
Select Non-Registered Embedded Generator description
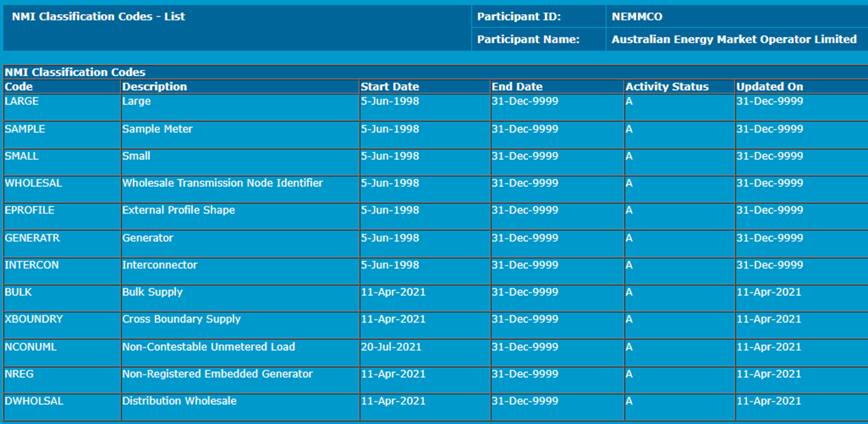(x=217, y=374)
